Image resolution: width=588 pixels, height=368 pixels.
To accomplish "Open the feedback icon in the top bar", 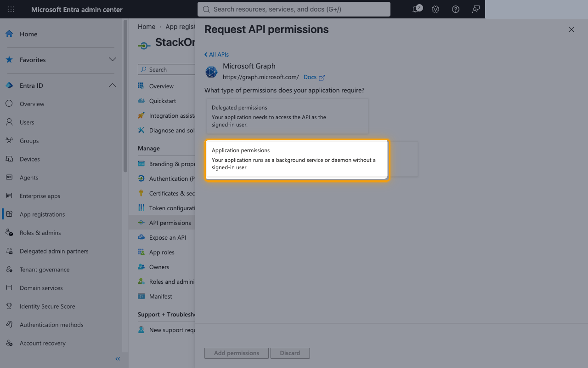I will (x=476, y=9).
